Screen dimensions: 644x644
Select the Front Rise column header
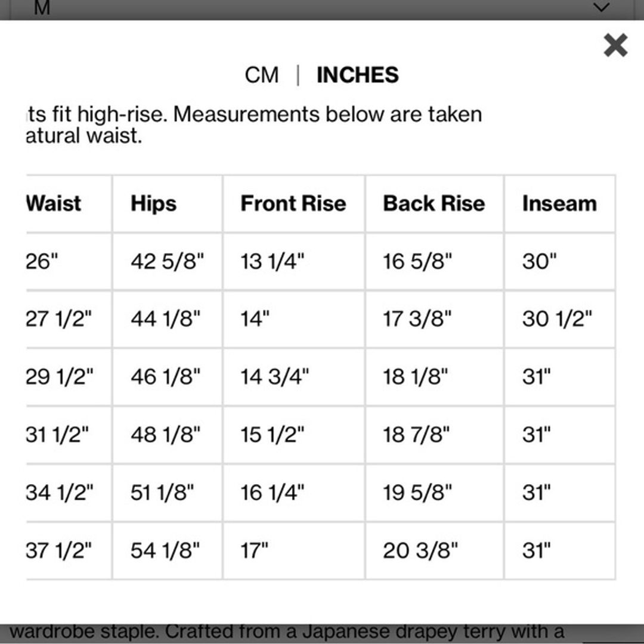click(293, 203)
